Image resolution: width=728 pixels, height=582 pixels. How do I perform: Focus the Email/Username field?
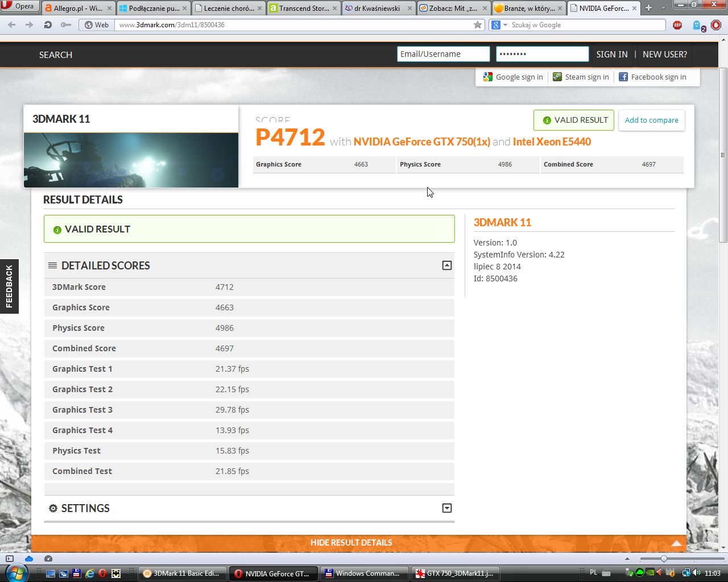coord(443,54)
